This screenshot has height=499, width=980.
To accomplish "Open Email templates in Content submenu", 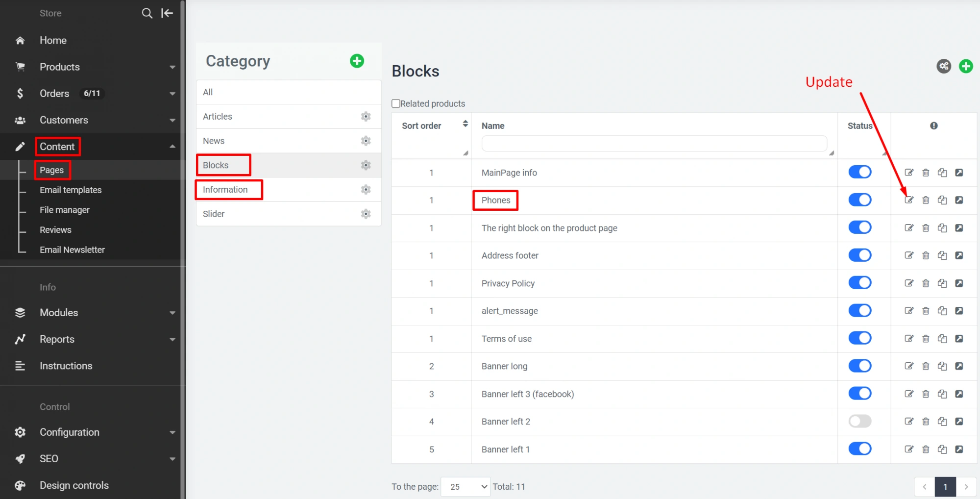I will pos(71,190).
